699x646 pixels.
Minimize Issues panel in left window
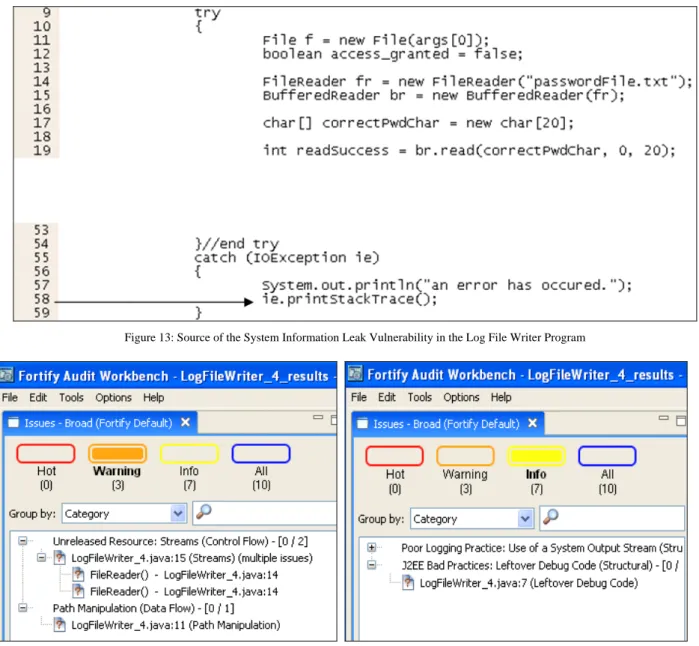[x=318, y=418]
